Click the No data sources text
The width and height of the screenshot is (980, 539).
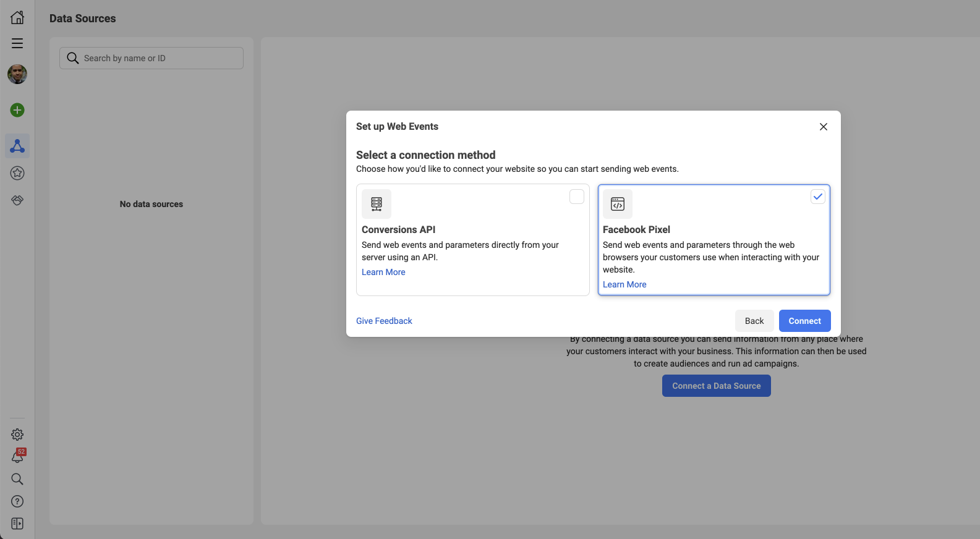(x=151, y=204)
